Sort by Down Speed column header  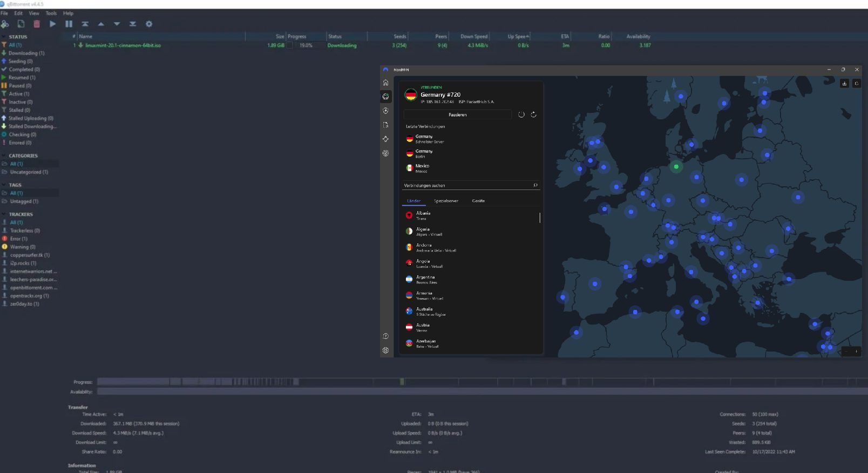coord(473,36)
